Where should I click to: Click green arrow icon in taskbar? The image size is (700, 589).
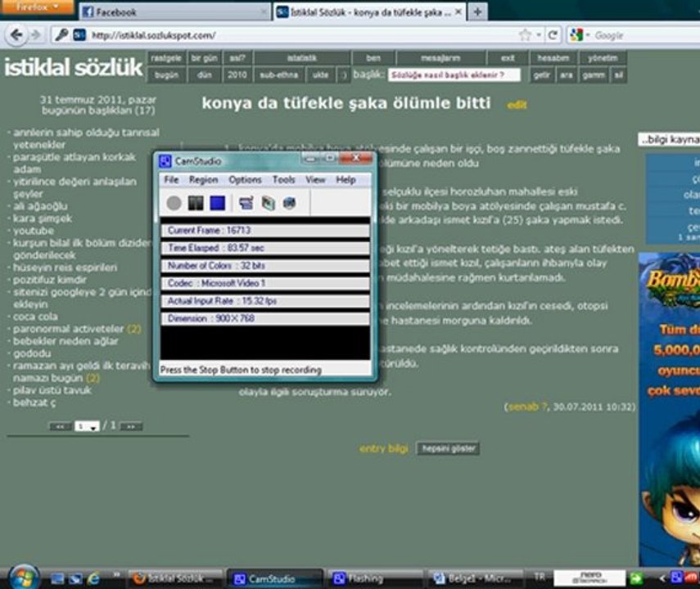tap(635, 578)
